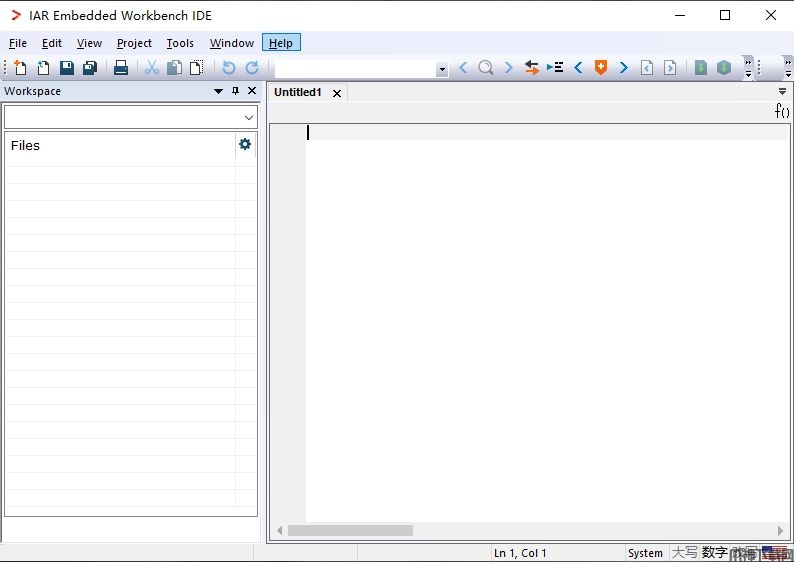Jump to the previous bookmark

point(578,67)
